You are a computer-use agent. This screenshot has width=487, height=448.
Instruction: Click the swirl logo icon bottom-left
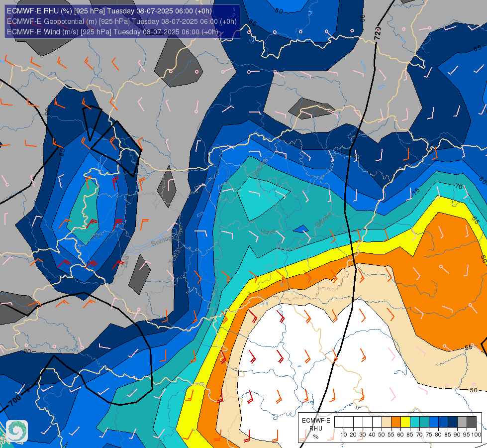17,431
